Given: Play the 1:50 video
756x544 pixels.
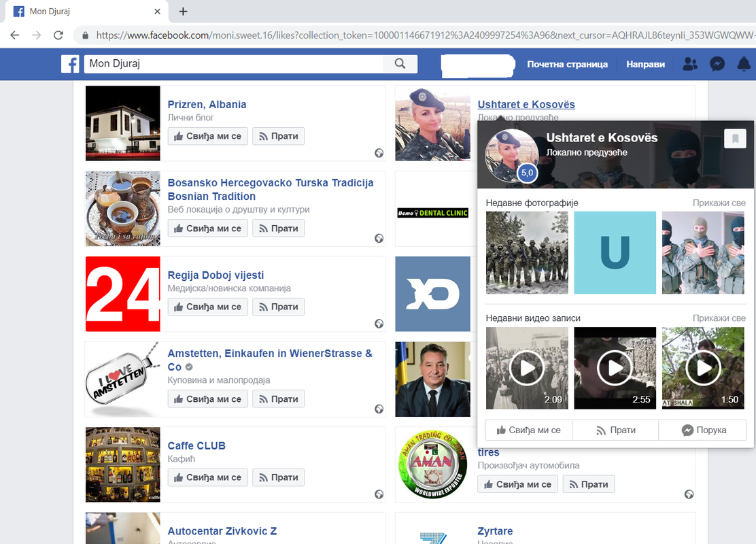Looking at the screenshot, I should tap(703, 369).
